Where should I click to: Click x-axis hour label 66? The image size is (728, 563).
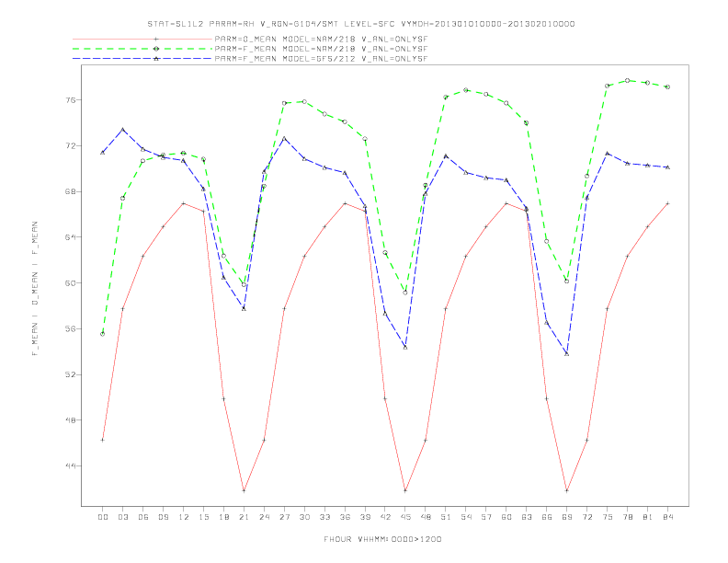(547, 517)
